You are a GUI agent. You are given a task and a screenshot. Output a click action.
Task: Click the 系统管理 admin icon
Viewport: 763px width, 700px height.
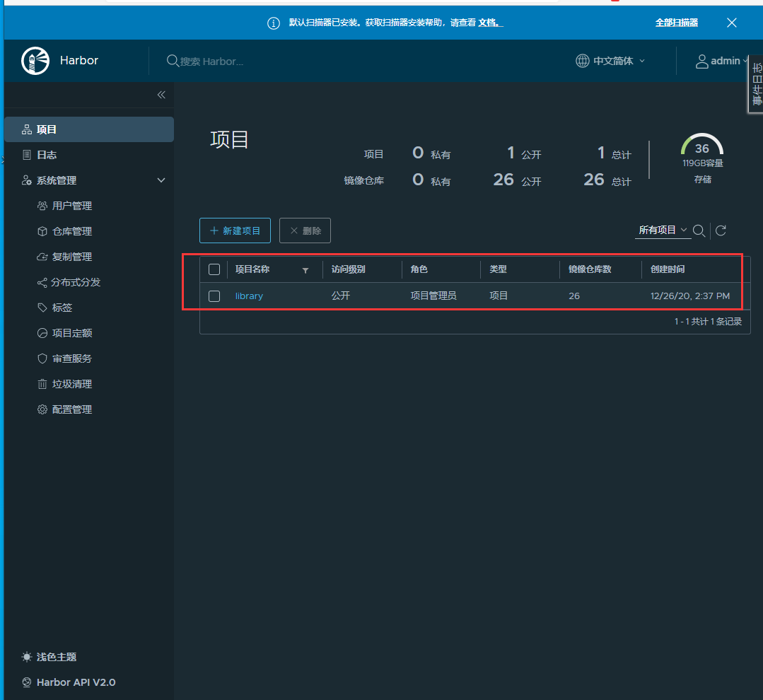pos(27,180)
